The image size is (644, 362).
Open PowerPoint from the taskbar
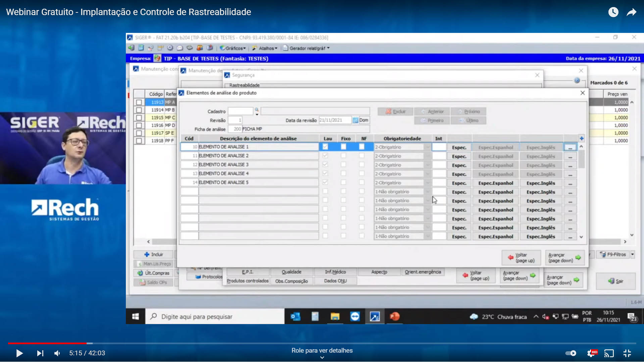[395, 316]
